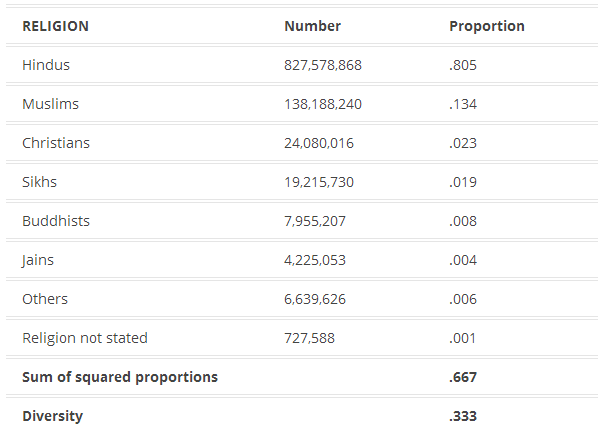Click the Sikhs proportion .019
The width and height of the screenshot is (612, 435).
[x=464, y=182]
